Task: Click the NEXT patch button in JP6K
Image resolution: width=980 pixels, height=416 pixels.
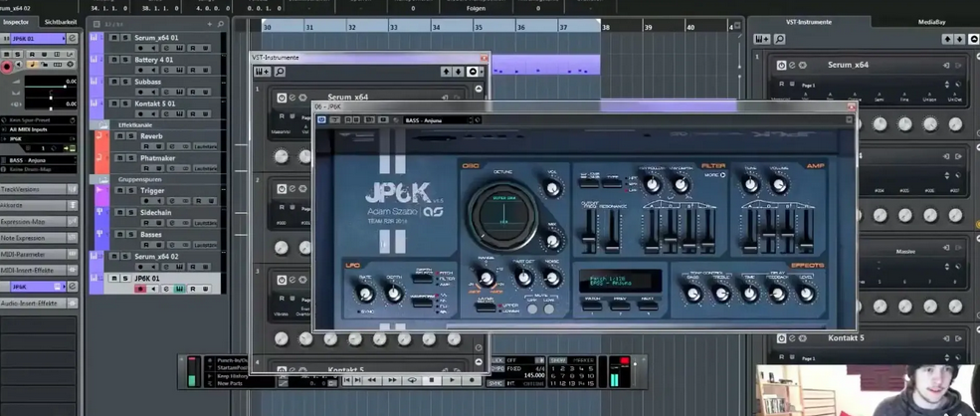Action: point(648,306)
